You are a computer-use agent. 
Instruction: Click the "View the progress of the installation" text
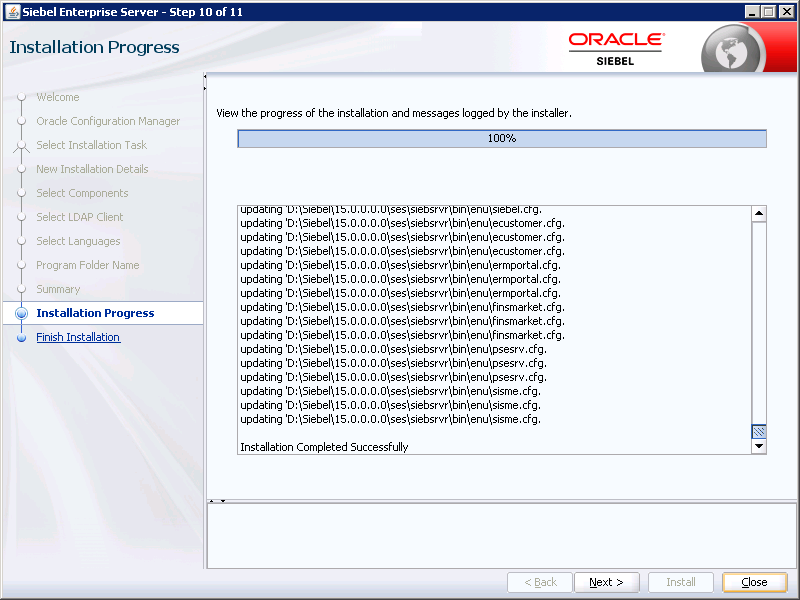click(x=394, y=113)
